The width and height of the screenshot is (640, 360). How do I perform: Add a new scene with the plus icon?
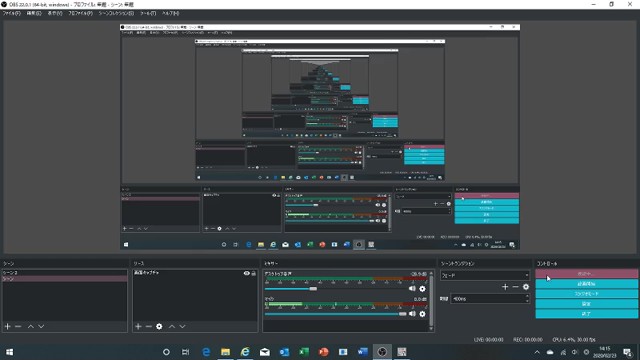click(x=7, y=327)
